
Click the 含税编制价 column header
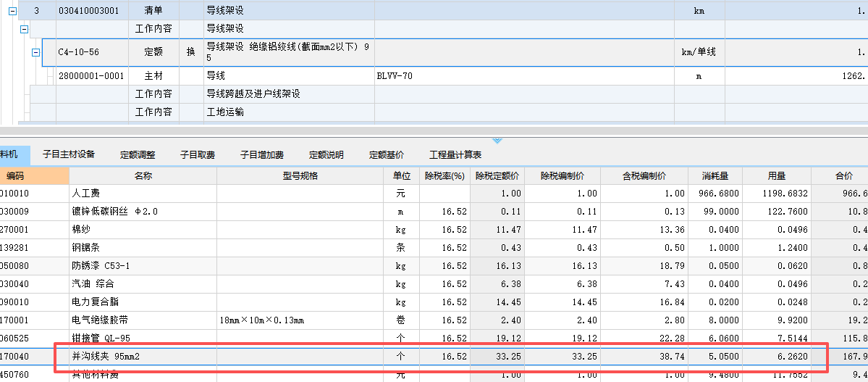pyautogui.click(x=644, y=175)
